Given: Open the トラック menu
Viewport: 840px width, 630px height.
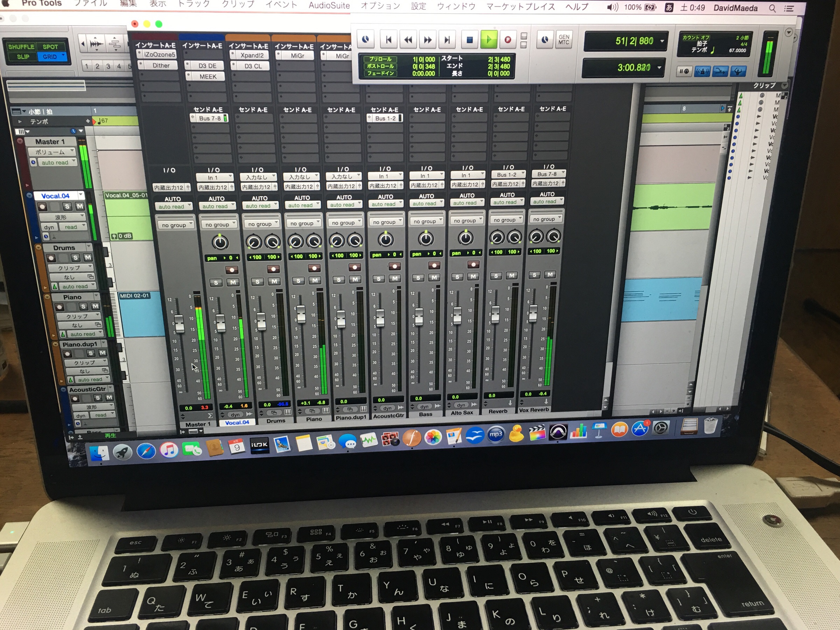Looking at the screenshot, I should (x=194, y=4).
